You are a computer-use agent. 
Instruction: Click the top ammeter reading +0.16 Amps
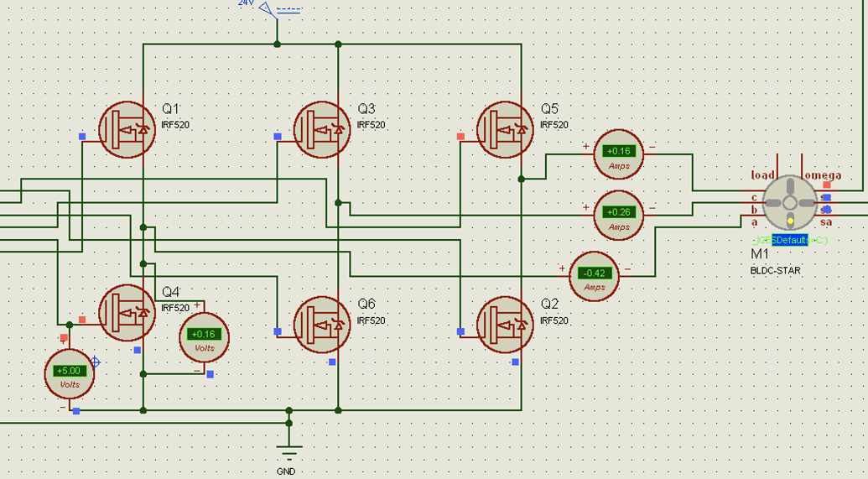tap(619, 154)
